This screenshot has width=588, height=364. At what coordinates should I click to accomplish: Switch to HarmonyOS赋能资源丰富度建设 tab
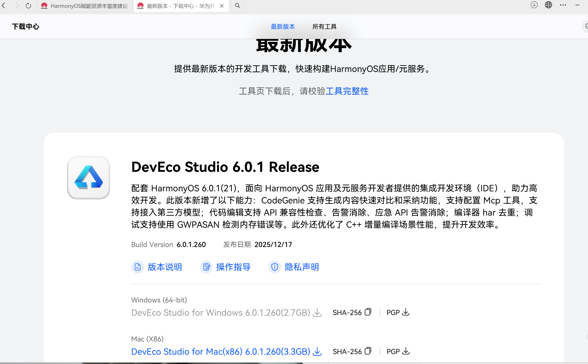point(85,6)
